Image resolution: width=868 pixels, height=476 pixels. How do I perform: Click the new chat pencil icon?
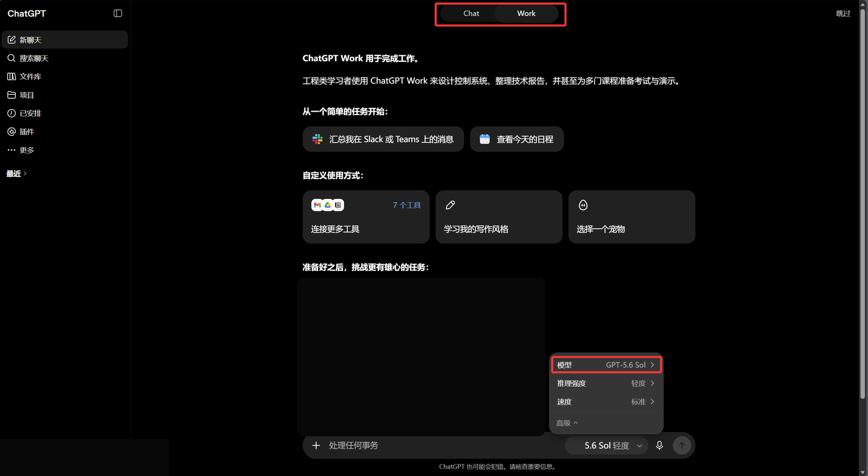coord(11,40)
